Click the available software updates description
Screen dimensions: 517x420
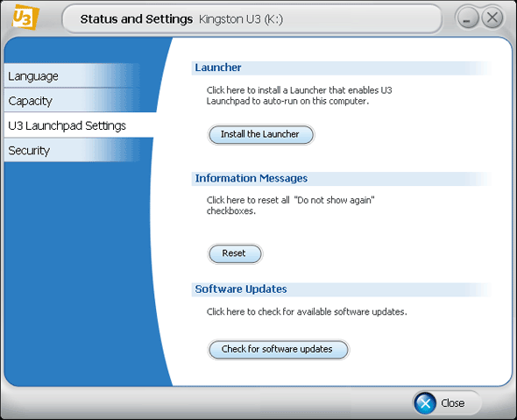pyautogui.click(x=307, y=312)
